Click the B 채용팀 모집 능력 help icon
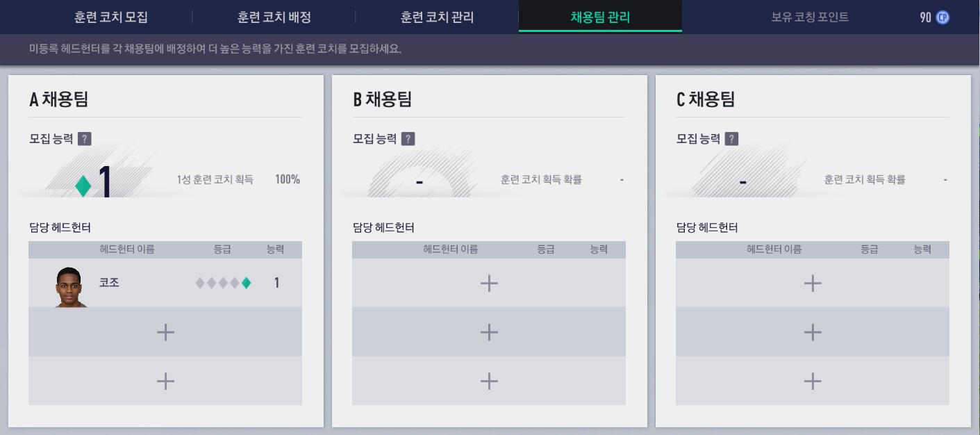The height and width of the screenshot is (435, 980). 408,139
